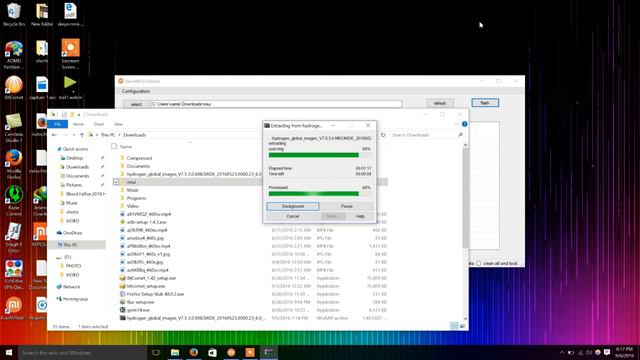
Task: Open the shorts folder desktop icon
Action: [x=42, y=51]
